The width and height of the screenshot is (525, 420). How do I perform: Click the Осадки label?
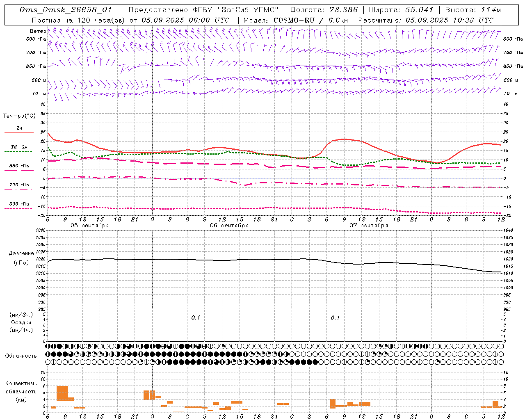pos(21,322)
